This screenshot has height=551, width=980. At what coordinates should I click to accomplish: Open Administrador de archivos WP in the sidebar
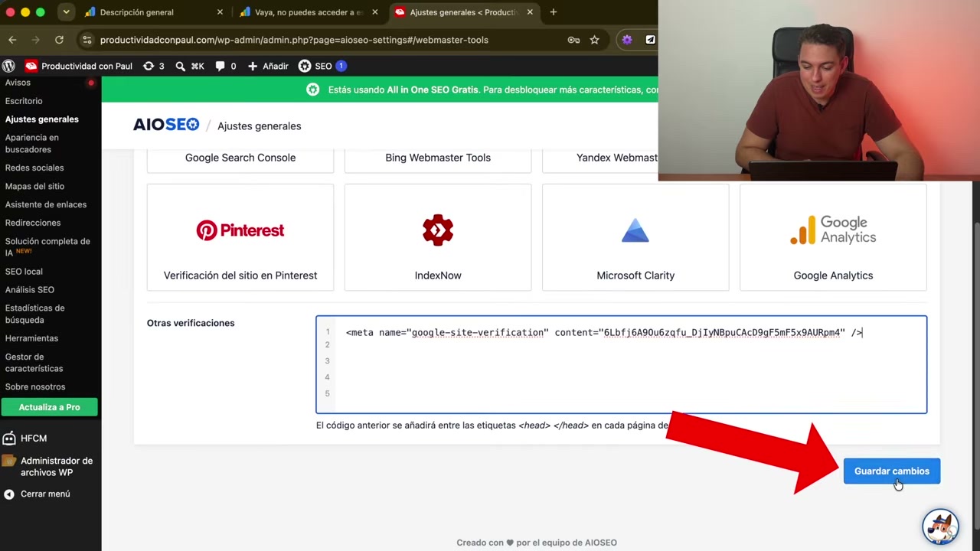[x=47, y=467]
